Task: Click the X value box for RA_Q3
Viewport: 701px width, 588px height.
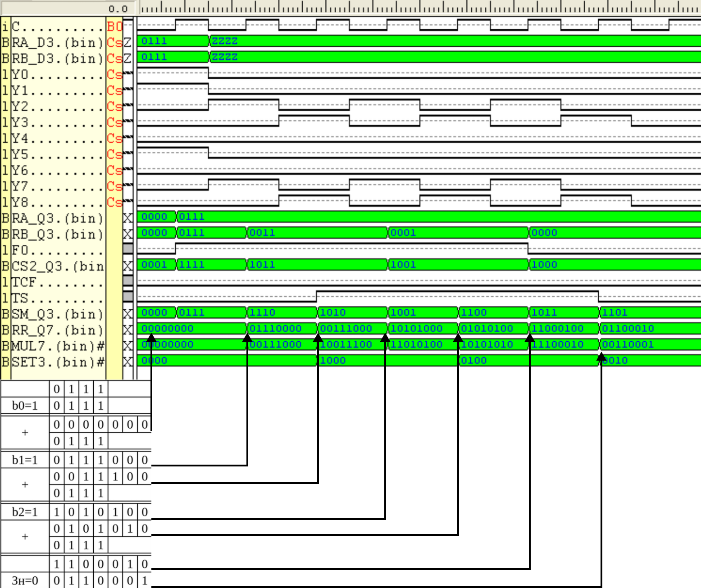Action: 128,218
